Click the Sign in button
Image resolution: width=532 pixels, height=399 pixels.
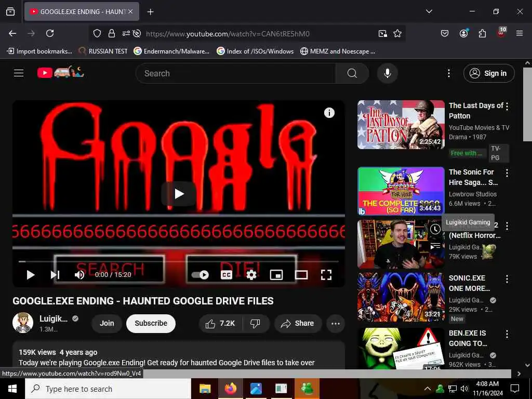click(x=489, y=73)
